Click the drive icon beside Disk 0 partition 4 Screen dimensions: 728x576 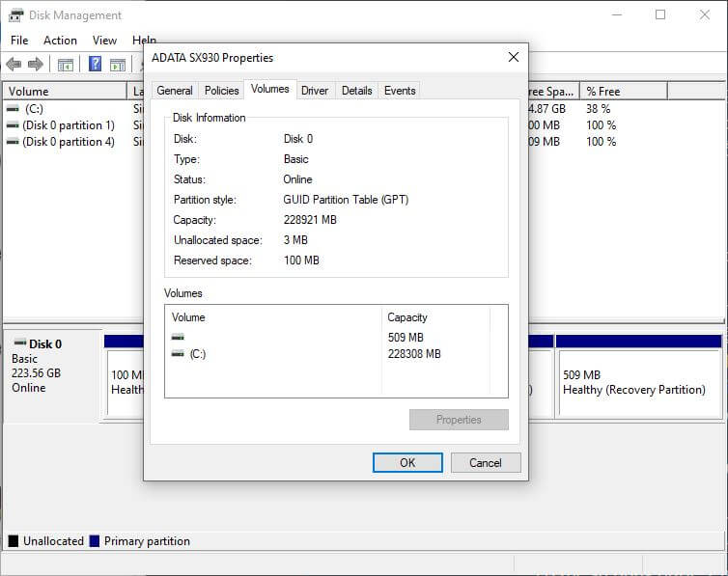(13, 142)
